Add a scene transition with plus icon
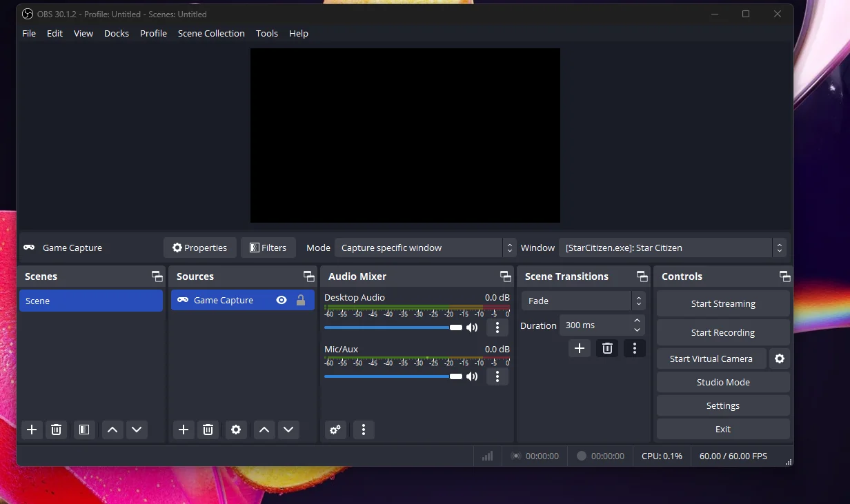This screenshot has width=850, height=504. tap(580, 348)
